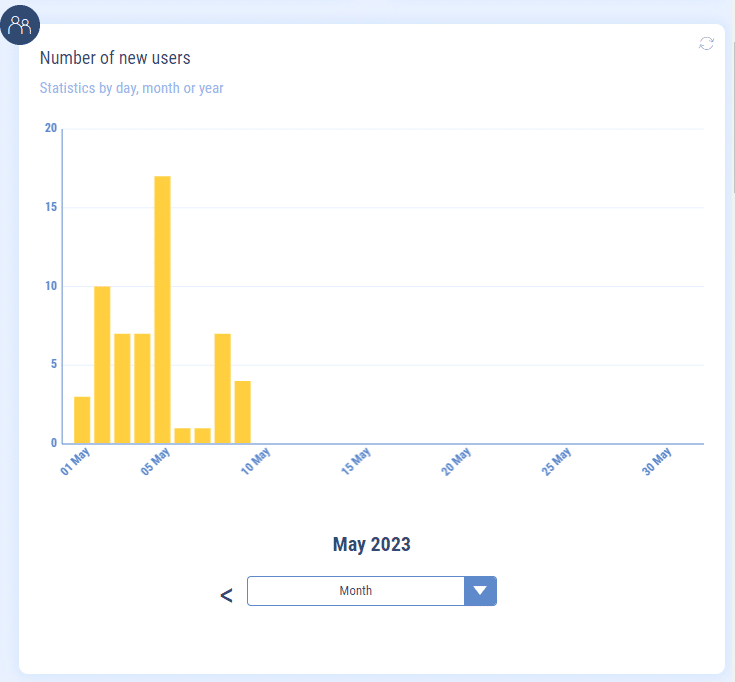Image resolution: width=735 pixels, height=682 pixels.
Task: Select the tallest bar for 05 May
Action: pyautogui.click(x=162, y=310)
